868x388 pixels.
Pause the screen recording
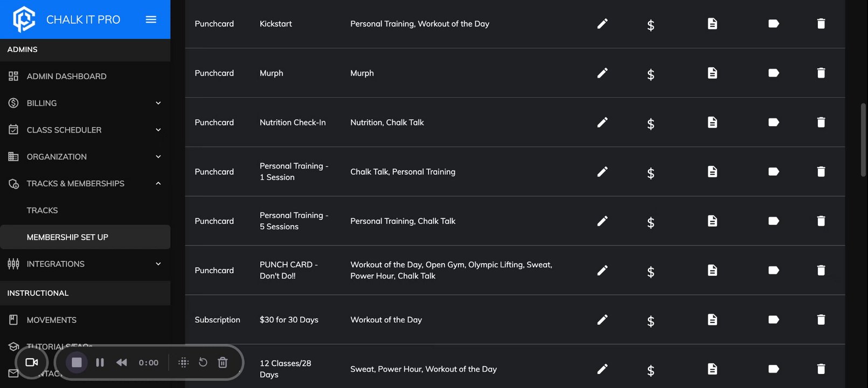pos(100,363)
